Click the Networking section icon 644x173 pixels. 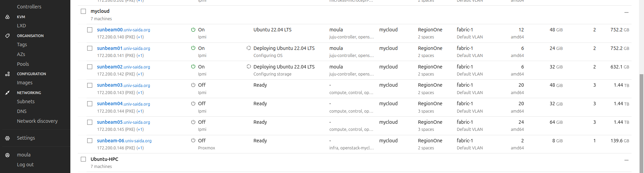(x=7, y=93)
